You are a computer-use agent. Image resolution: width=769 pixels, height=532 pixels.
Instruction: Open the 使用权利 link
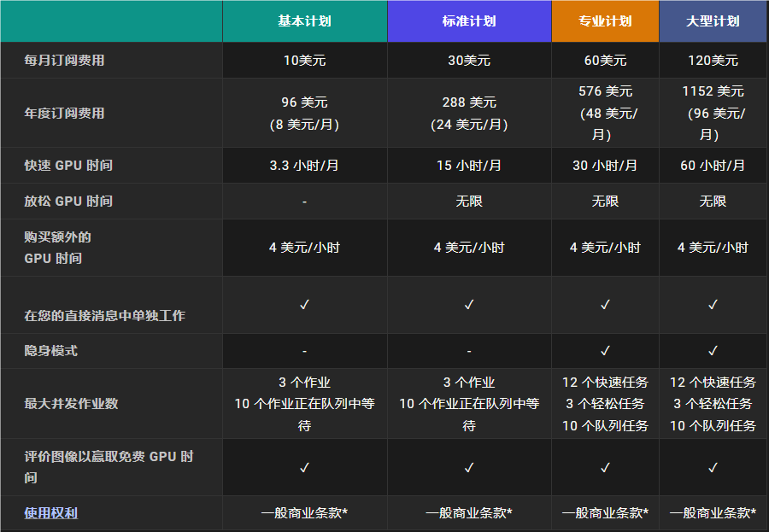51,513
